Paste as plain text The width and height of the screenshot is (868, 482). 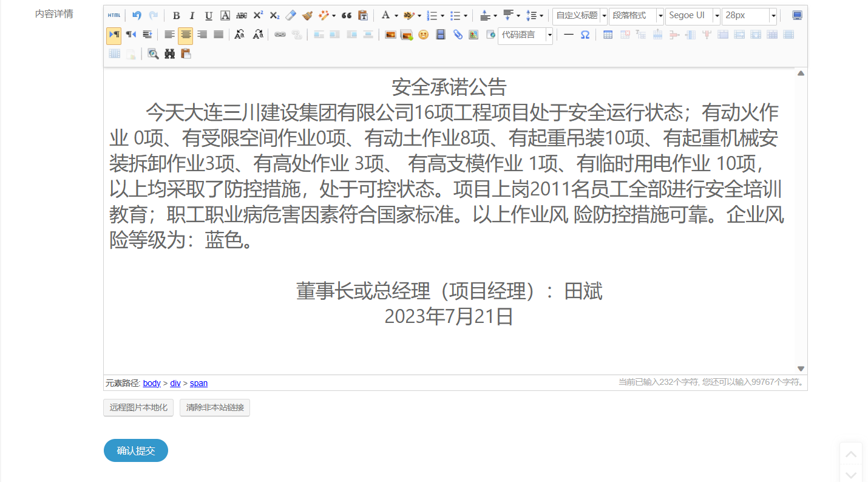pos(363,16)
